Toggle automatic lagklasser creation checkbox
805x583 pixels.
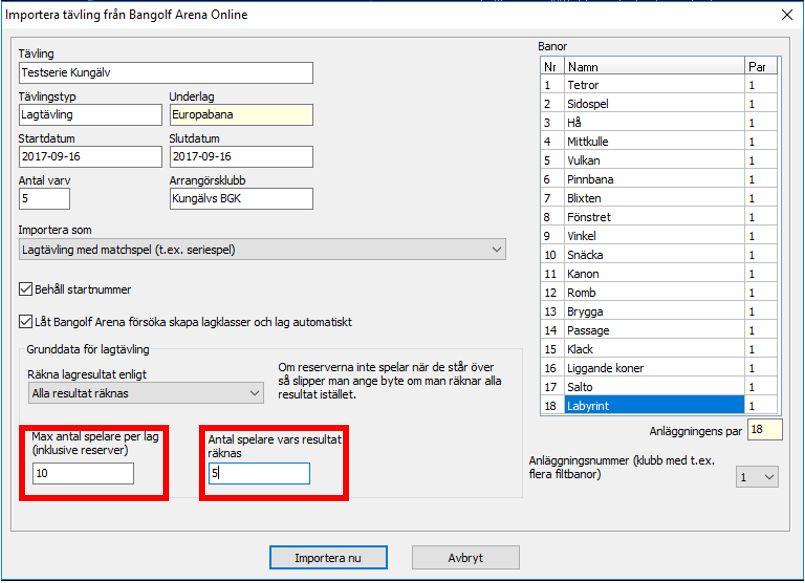coord(26,322)
